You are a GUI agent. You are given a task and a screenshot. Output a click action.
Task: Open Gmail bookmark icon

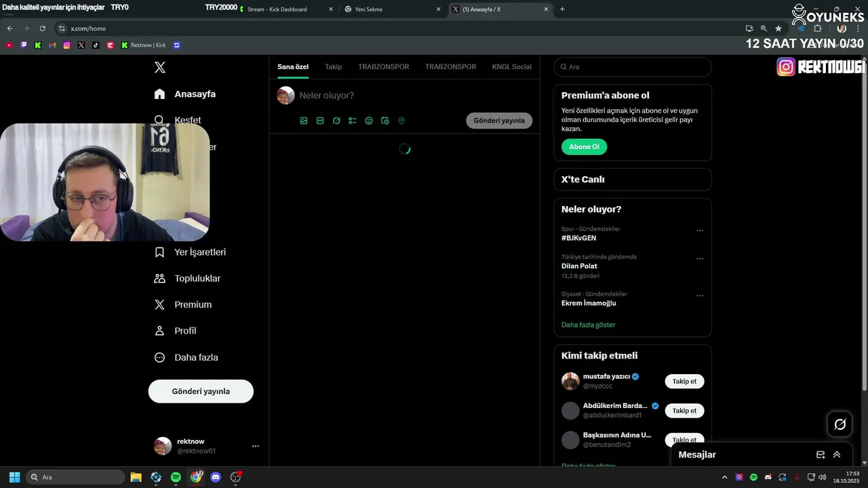[52, 45]
